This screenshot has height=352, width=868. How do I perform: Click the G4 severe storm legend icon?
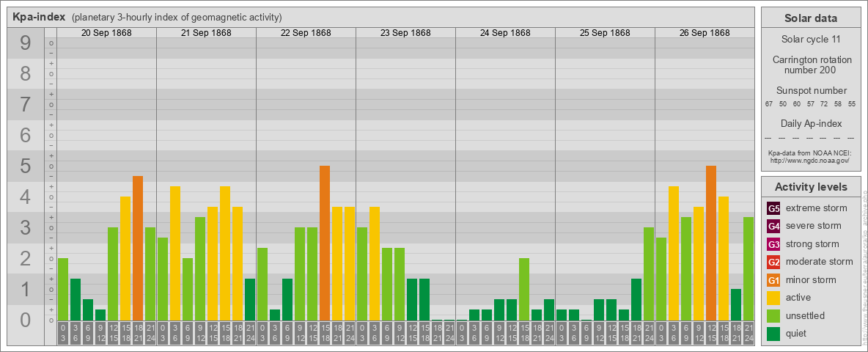[x=773, y=226]
